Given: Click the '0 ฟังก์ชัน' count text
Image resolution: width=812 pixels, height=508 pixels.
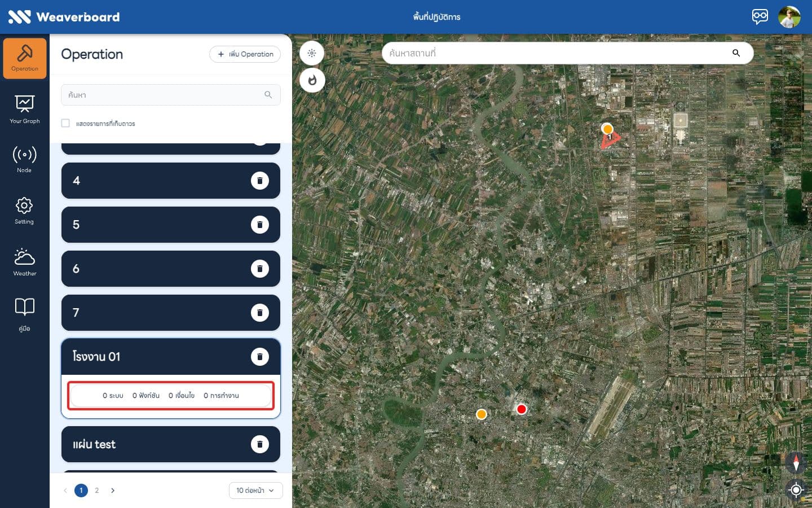Looking at the screenshot, I should (146, 396).
